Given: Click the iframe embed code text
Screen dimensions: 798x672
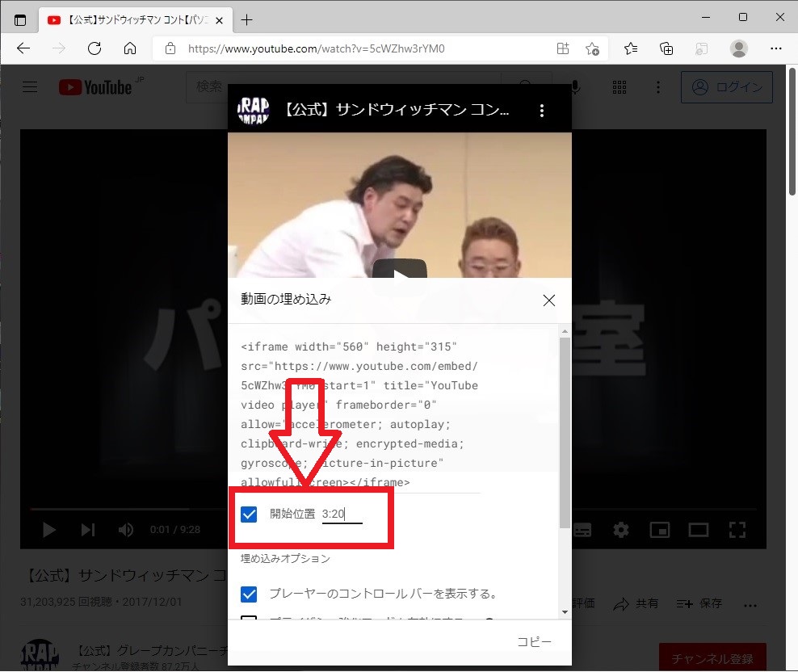Looking at the screenshot, I should 359,414.
